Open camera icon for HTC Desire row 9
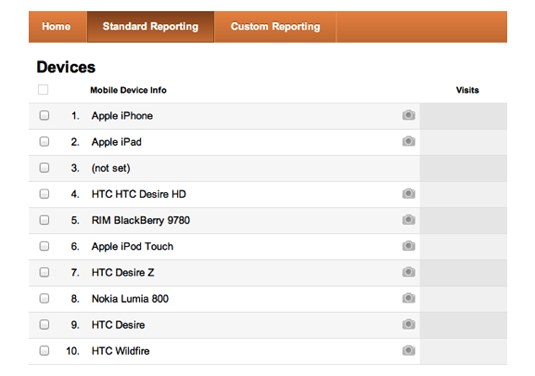The height and width of the screenshot is (376, 535). tap(408, 324)
